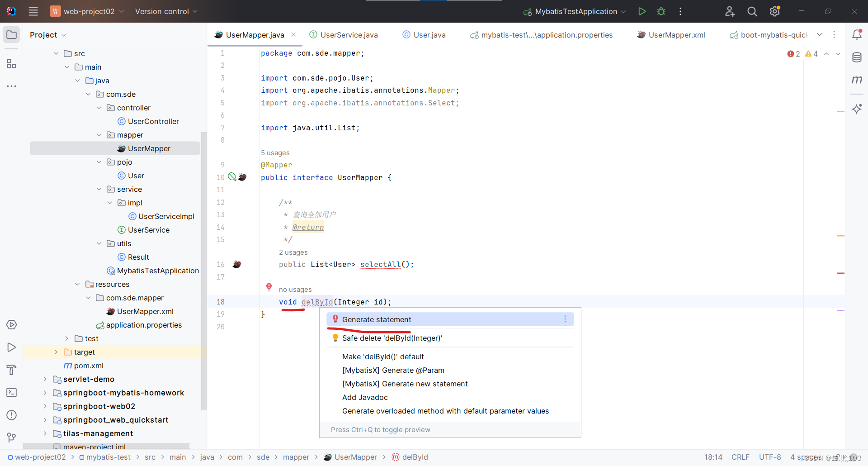Collapse the pojo package
The image size is (868, 466).
(x=99, y=162)
